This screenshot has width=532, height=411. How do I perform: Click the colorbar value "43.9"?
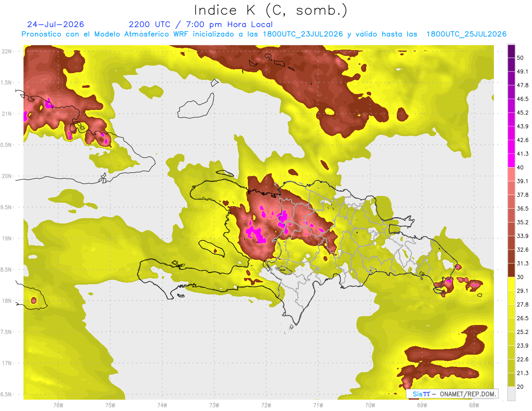point(523,126)
